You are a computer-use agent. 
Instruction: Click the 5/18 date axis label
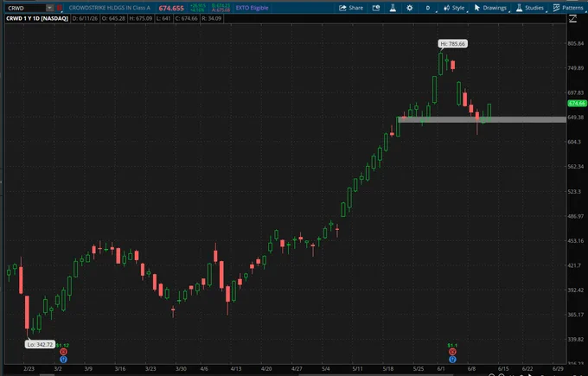tap(388, 369)
